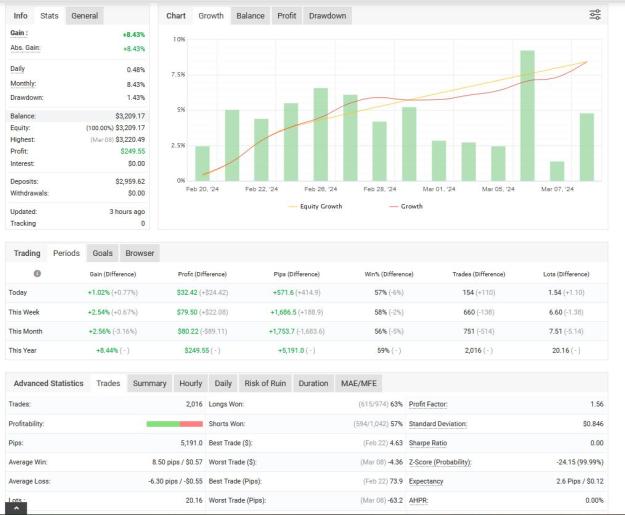Open the MAE/MFE tab

(x=359, y=383)
